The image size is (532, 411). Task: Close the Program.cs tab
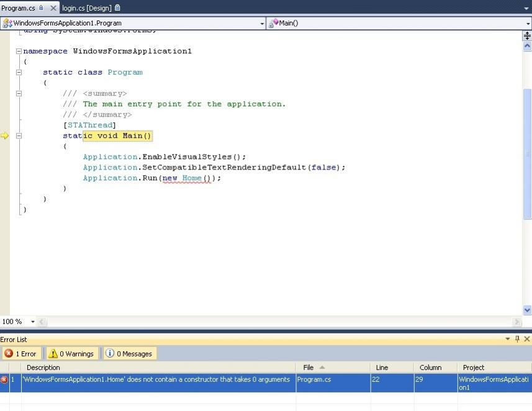53,8
